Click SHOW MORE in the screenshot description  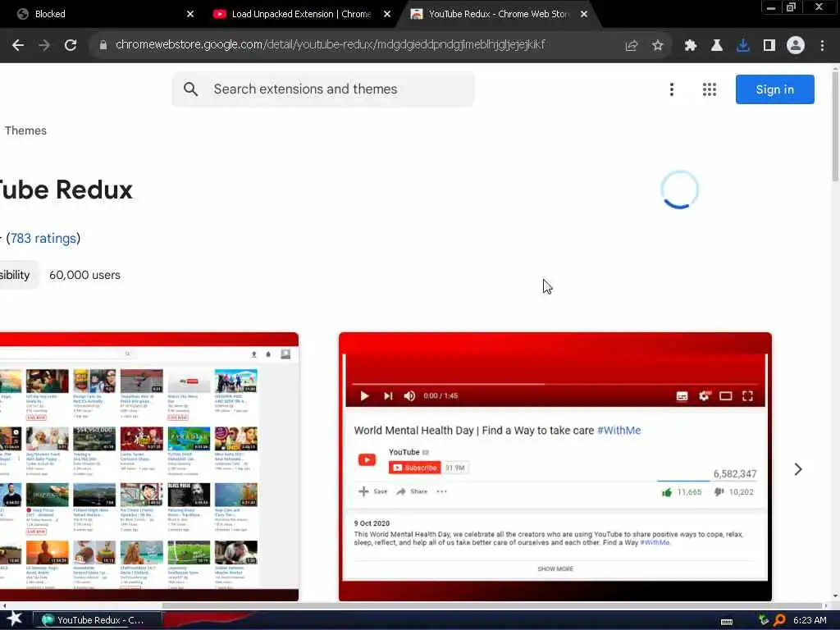[555, 569]
